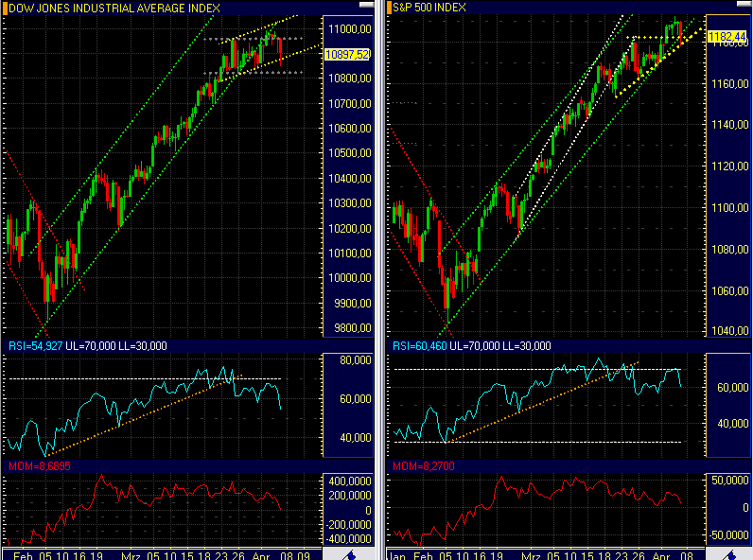Click the 11000,00 price axis label

click(x=350, y=28)
